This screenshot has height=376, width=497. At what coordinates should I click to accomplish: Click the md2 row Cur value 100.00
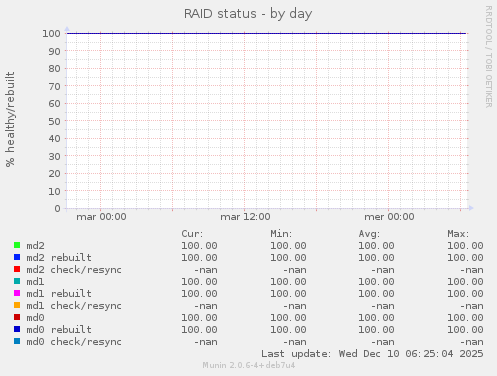pyautogui.click(x=199, y=246)
